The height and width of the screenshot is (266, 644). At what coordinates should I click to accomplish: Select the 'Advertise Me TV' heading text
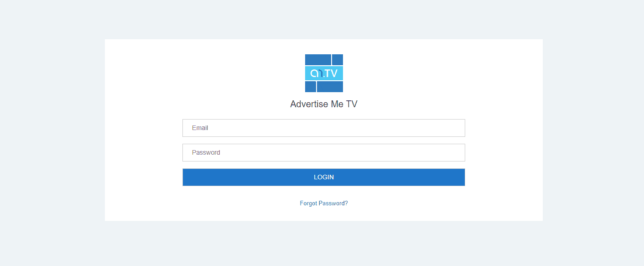tap(324, 104)
